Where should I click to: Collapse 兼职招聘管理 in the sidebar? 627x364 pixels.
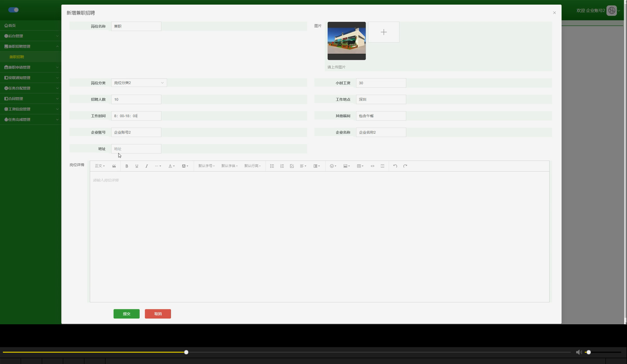[x=31, y=46]
